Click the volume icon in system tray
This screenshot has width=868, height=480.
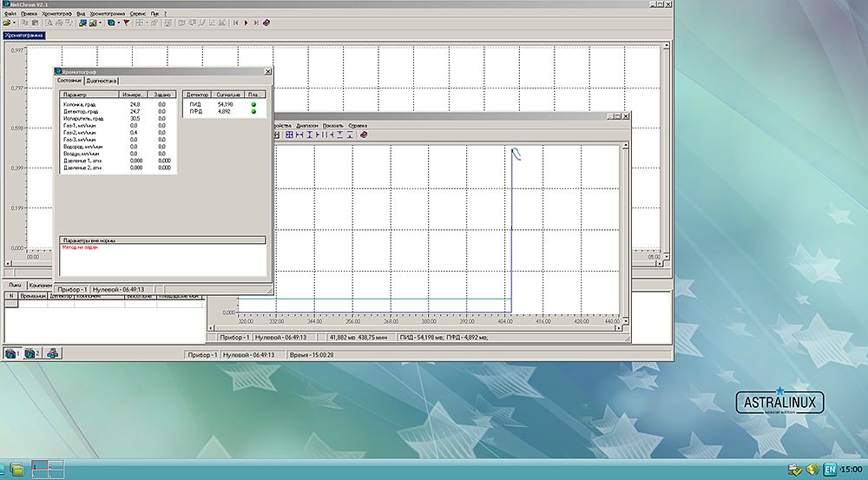[812, 469]
